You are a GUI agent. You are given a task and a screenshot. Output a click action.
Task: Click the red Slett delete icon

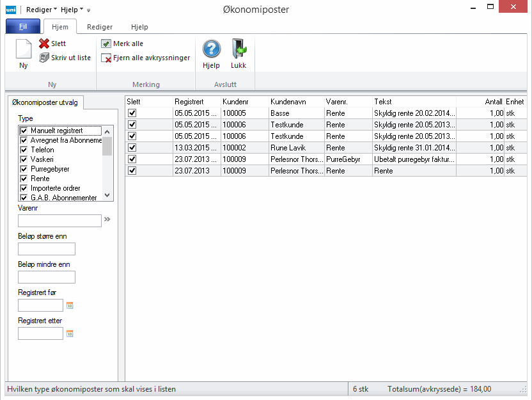(44, 44)
